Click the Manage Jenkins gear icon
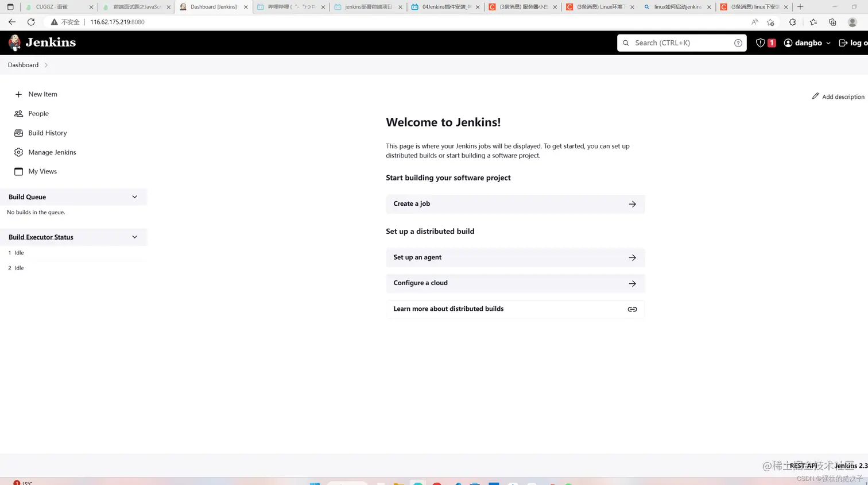Screen dimensions: 868x485 click(x=18, y=152)
